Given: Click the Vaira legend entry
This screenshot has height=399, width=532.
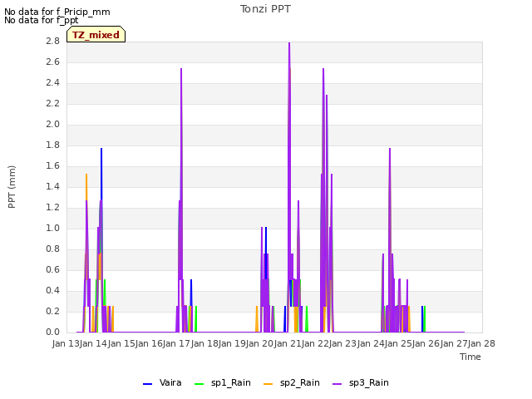Looking at the screenshot, I should coord(162,382).
